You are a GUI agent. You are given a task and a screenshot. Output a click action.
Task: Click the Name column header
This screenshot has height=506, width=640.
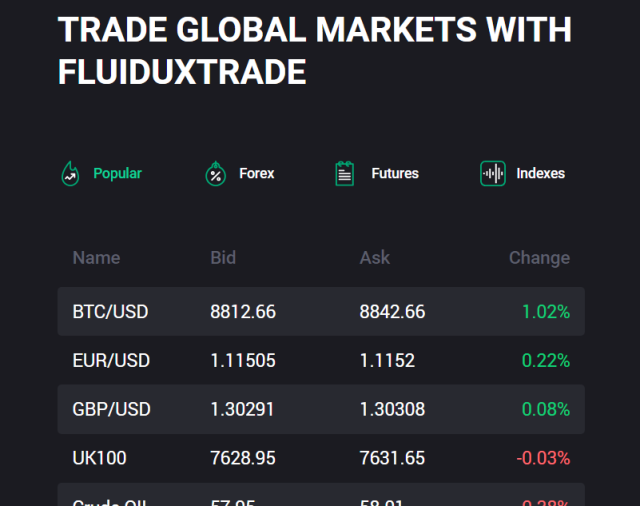coord(96,258)
